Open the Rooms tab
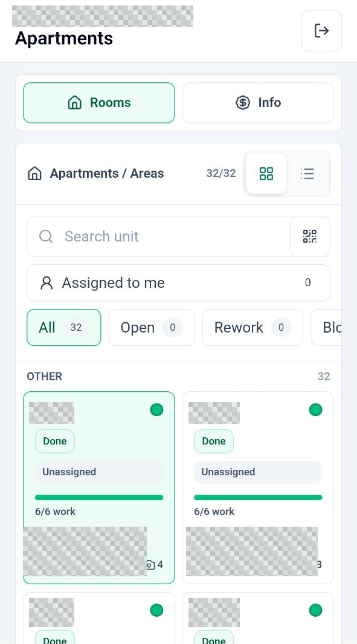The image size is (357, 644). [99, 103]
